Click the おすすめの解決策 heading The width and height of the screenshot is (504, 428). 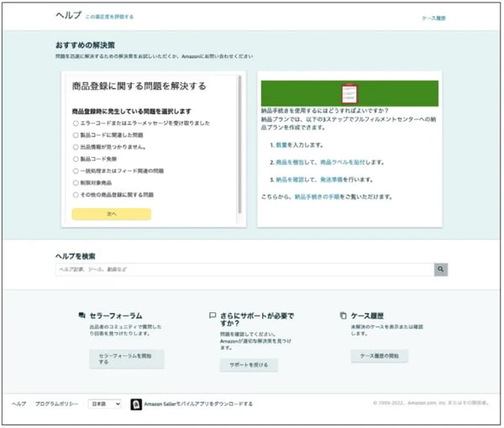point(85,45)
